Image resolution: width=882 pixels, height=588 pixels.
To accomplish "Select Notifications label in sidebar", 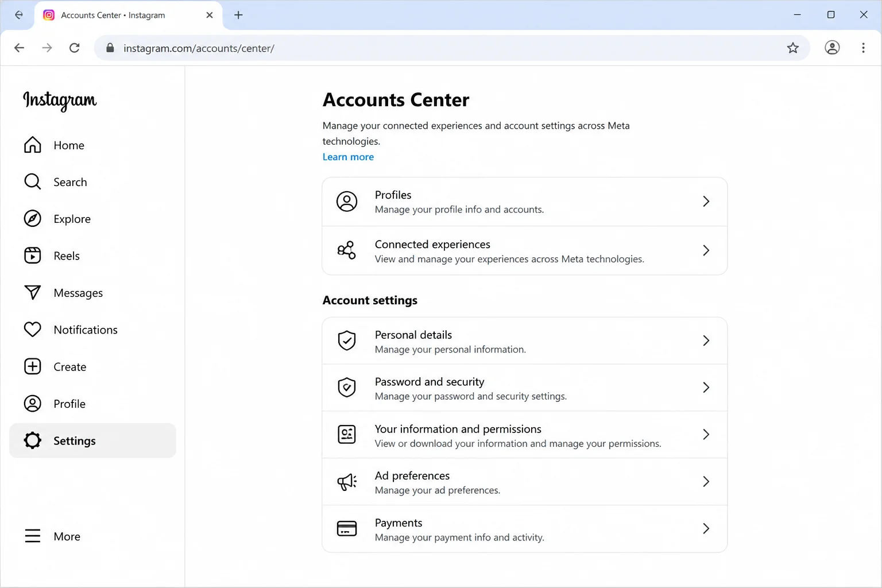I will point(86,330).
